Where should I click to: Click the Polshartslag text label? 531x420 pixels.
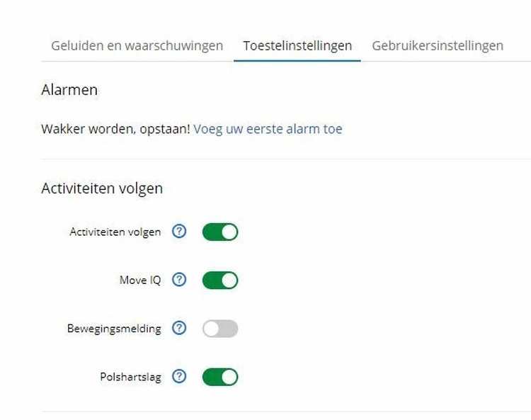130,377
